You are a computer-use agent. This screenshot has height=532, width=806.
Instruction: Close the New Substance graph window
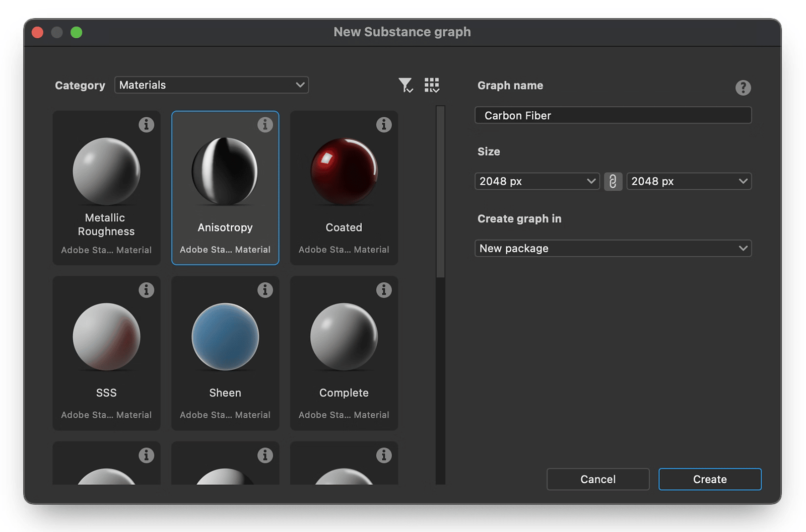pos(37,33)
